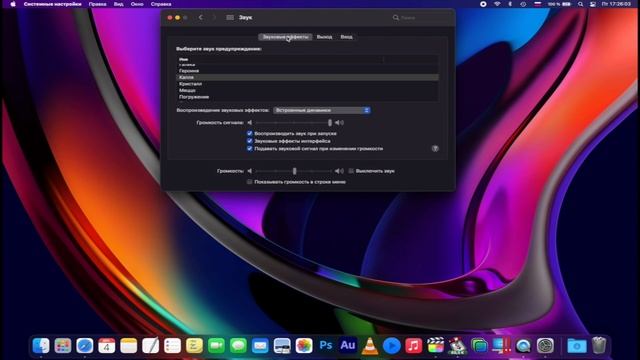The width and height of the screenshot is (640, 360).
Task: Click the alert volume slider handle
Action: tap(330, 122)
